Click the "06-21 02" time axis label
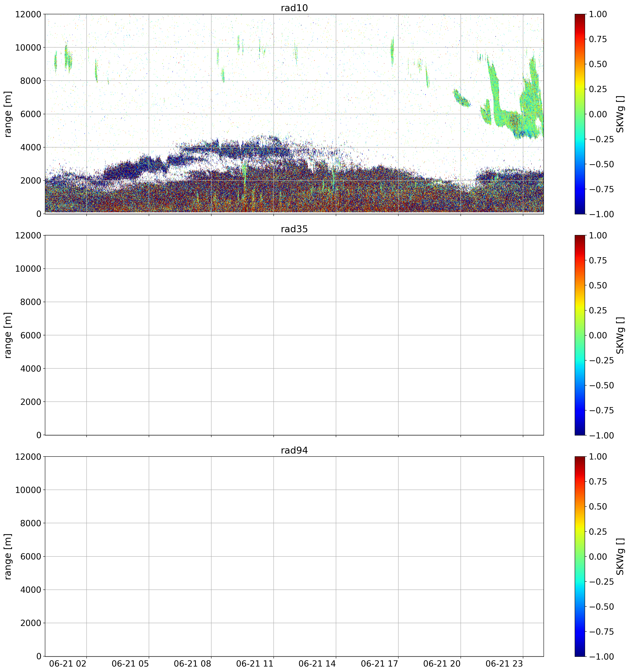The height and width of the screenshot is (672, 629). pyautogui.click(x=68, y=664)
